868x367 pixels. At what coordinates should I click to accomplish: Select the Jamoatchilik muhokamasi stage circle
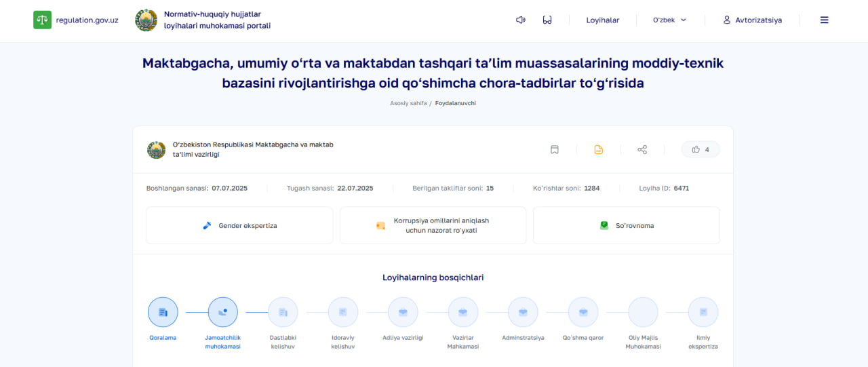(223, 312)
